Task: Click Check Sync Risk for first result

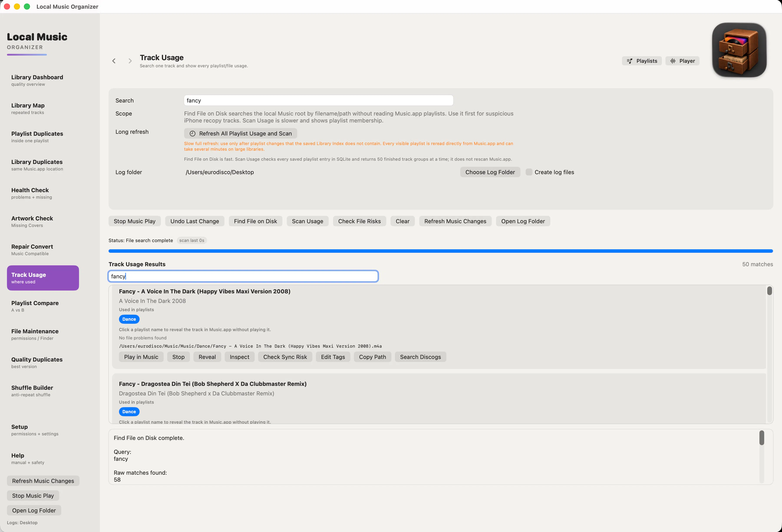Action: pyautogui.click(x=285, y=357)
